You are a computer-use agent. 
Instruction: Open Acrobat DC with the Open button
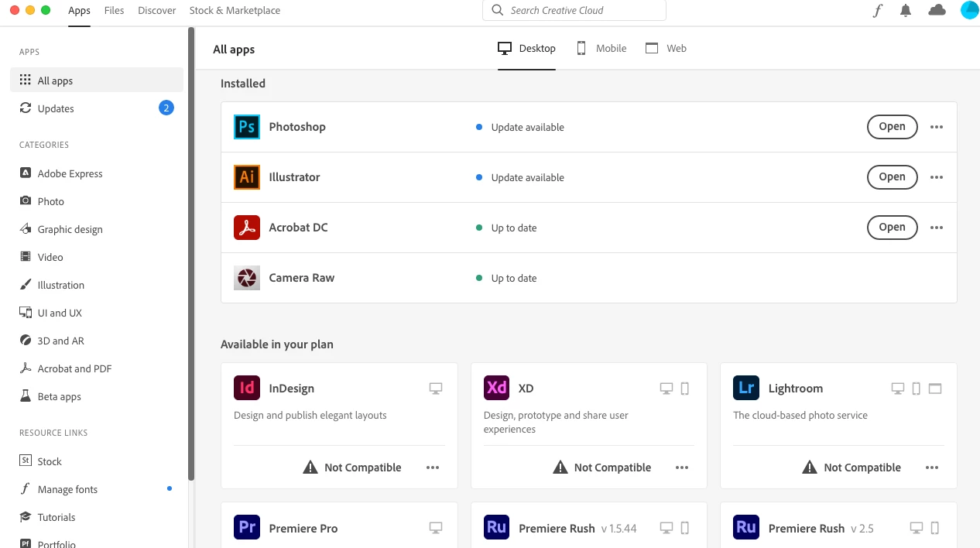pos(892,228)
